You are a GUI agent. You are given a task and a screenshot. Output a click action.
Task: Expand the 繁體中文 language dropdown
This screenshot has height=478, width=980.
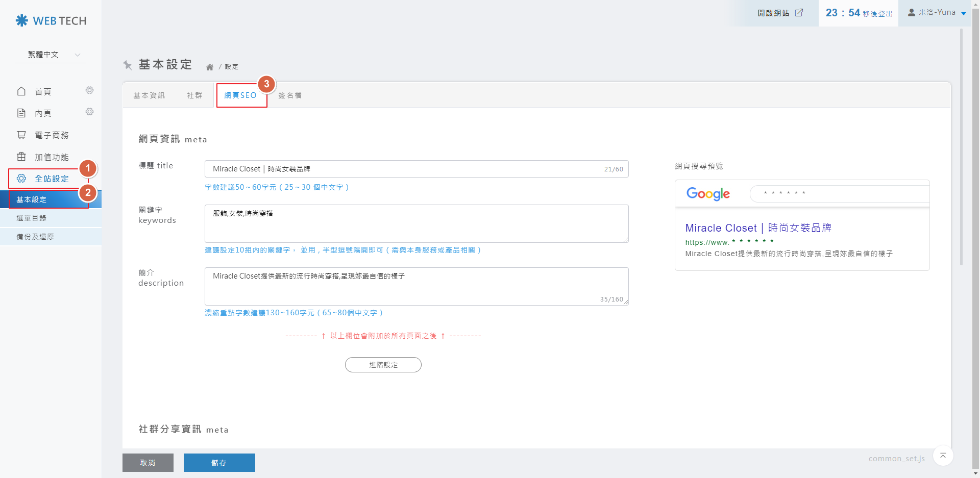coord(51,55)
